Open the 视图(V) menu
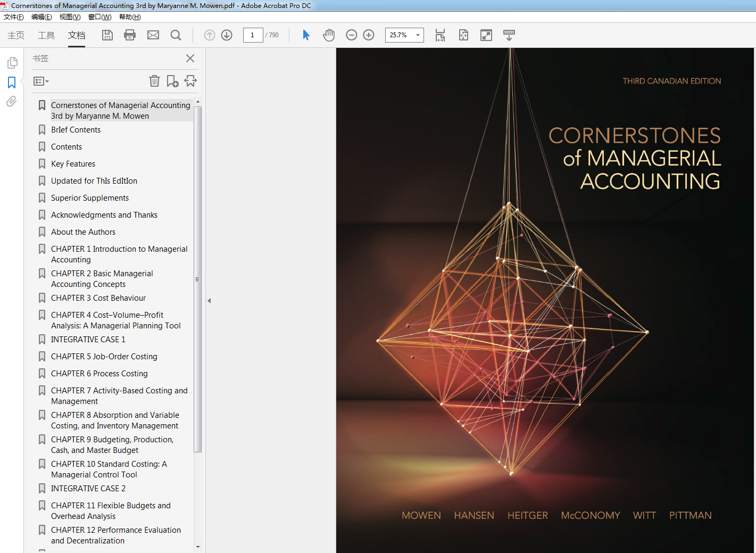 click(70, 17)
